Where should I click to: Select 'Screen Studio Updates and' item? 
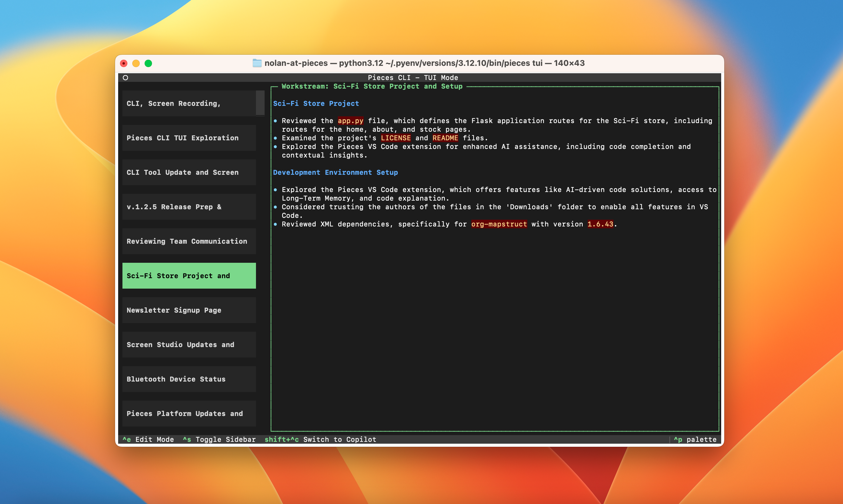click(x=189, y=345)
